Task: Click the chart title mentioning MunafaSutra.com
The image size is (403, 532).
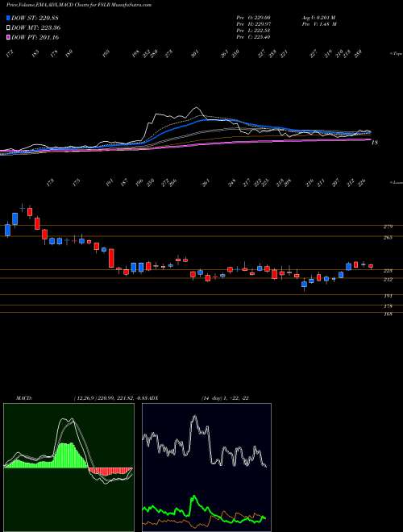Action: click(79, 5)
